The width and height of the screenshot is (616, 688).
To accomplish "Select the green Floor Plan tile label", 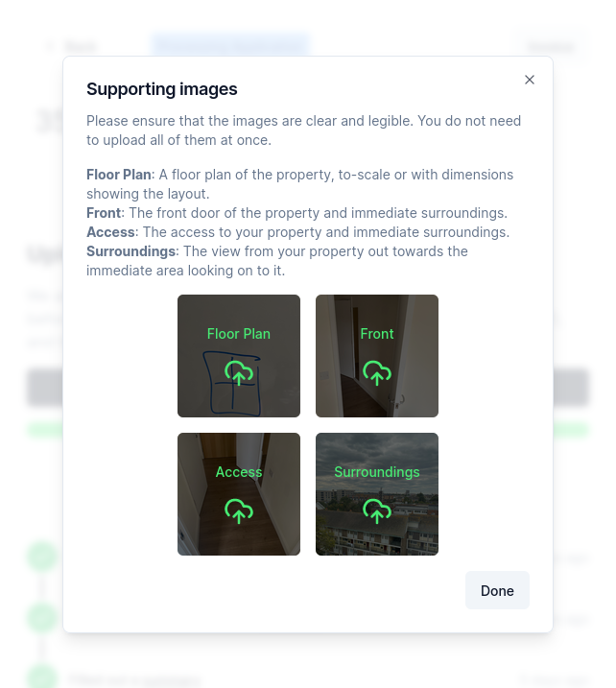I will pyautogui.click(x=239, y=334).
